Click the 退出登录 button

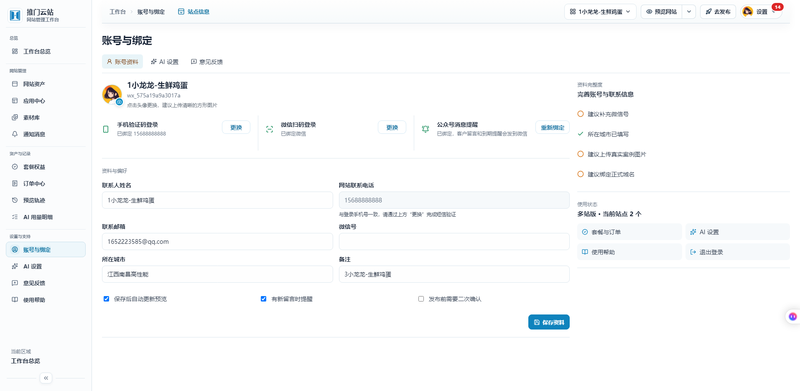(738, 252)
